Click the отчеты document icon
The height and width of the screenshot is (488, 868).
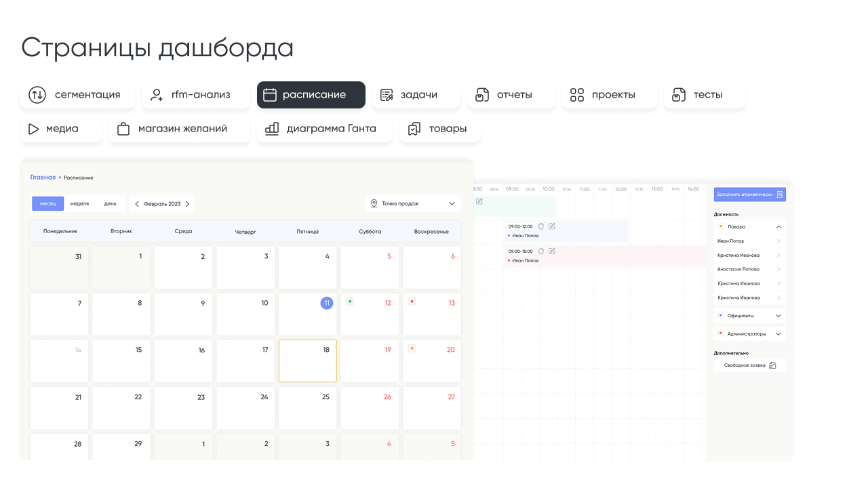(x=482, y=95)
